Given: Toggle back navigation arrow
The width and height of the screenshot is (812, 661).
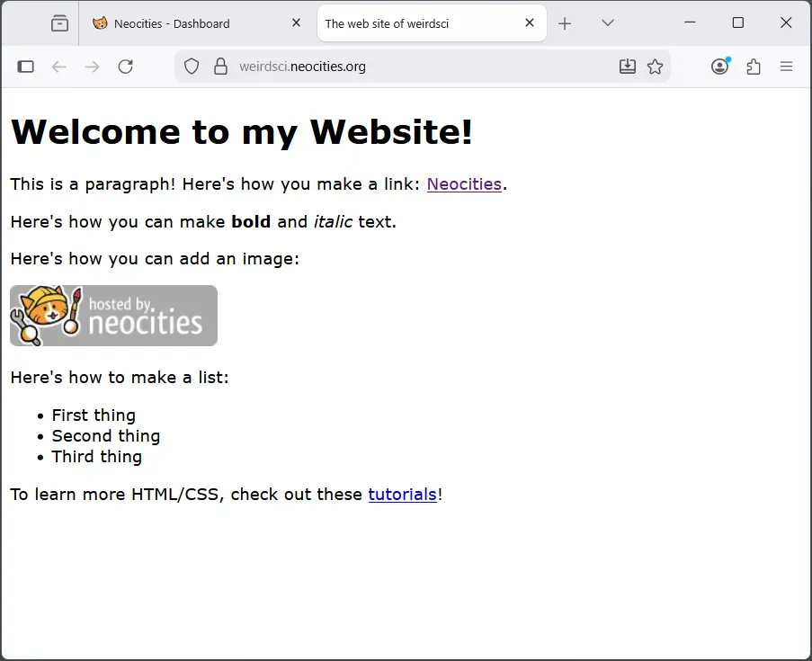Looking at the screenshot, I should [59, 66].
